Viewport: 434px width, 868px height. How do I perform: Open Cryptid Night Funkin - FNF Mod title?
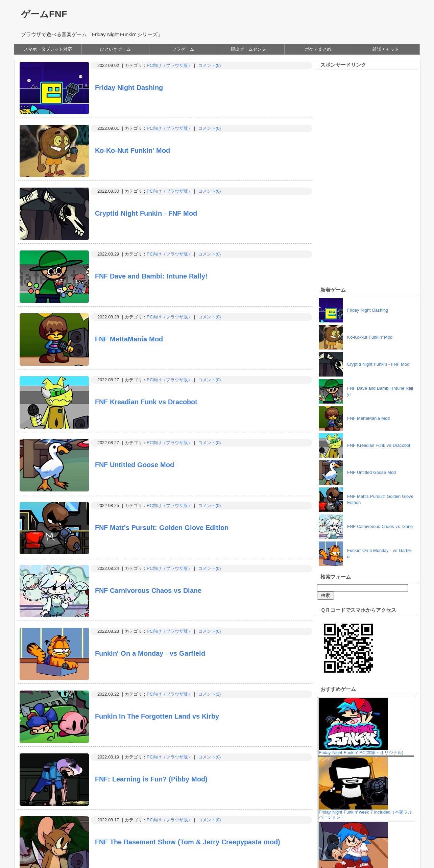146,213
